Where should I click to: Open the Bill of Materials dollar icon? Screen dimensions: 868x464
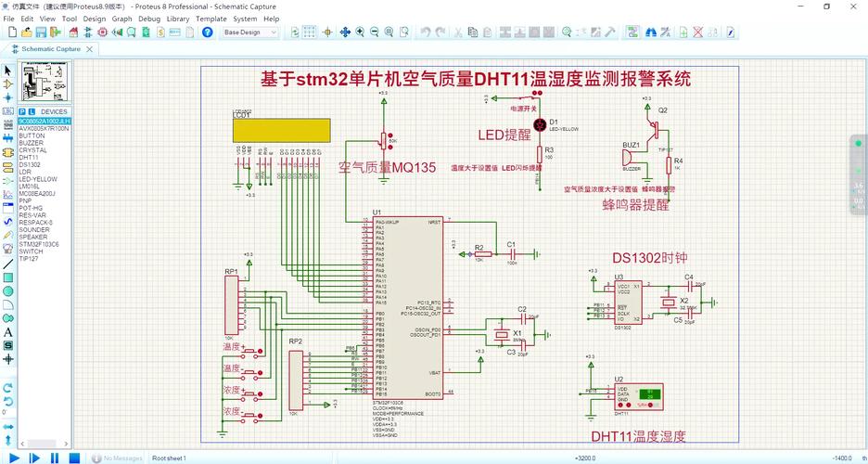(160, 32)
